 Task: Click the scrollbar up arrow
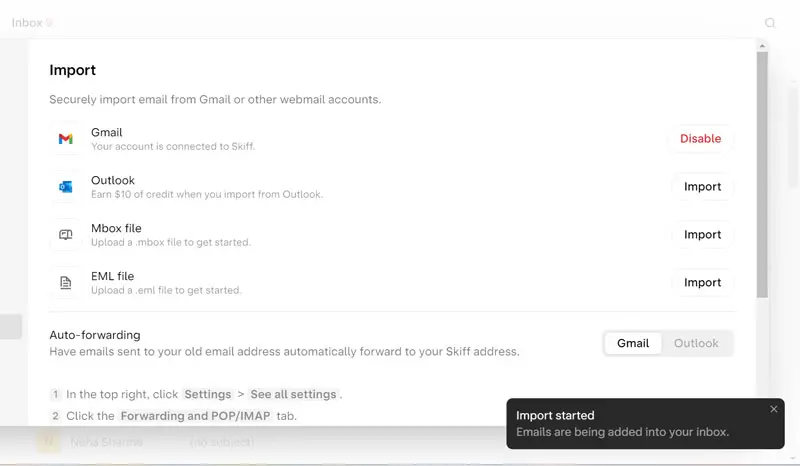(x=762, y=46)
